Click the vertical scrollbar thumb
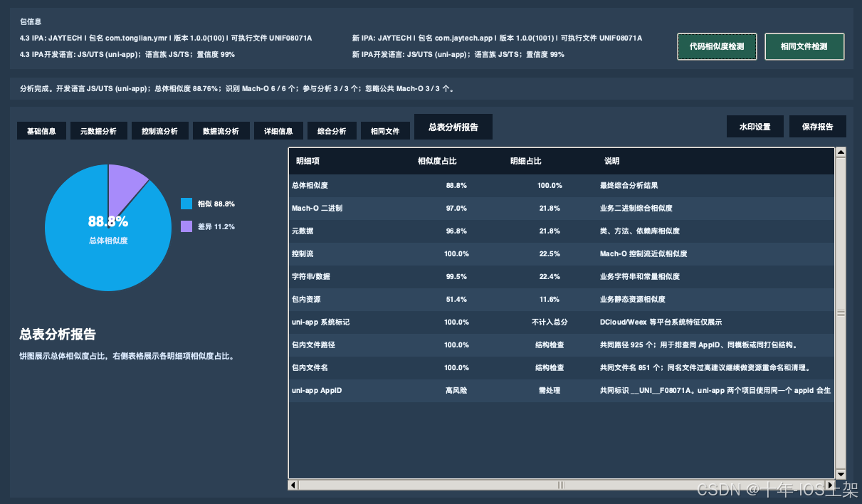 click(x=841, y=313)
